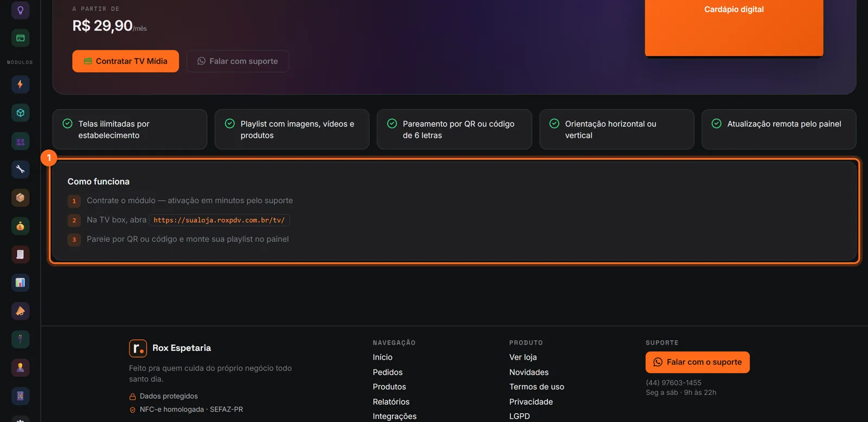Open the Cardápio digital orange card
This screenshot has height=422, width=868.
point(734,27)
